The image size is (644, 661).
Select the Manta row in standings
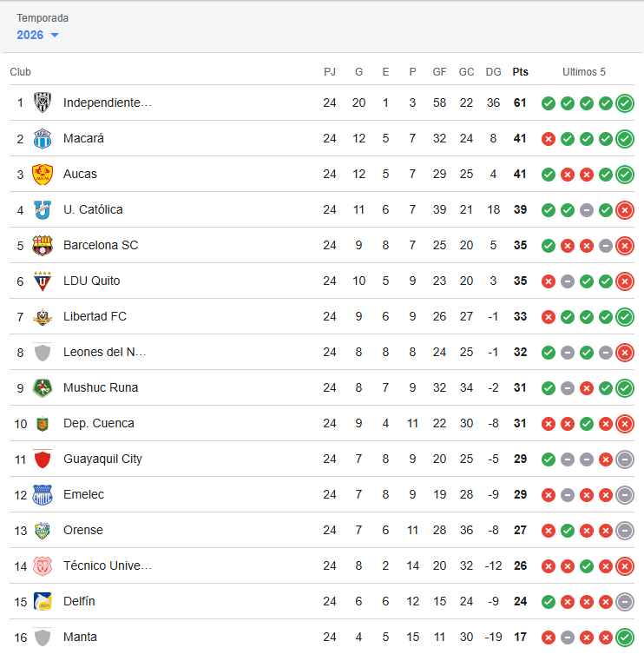click(322, 637)
